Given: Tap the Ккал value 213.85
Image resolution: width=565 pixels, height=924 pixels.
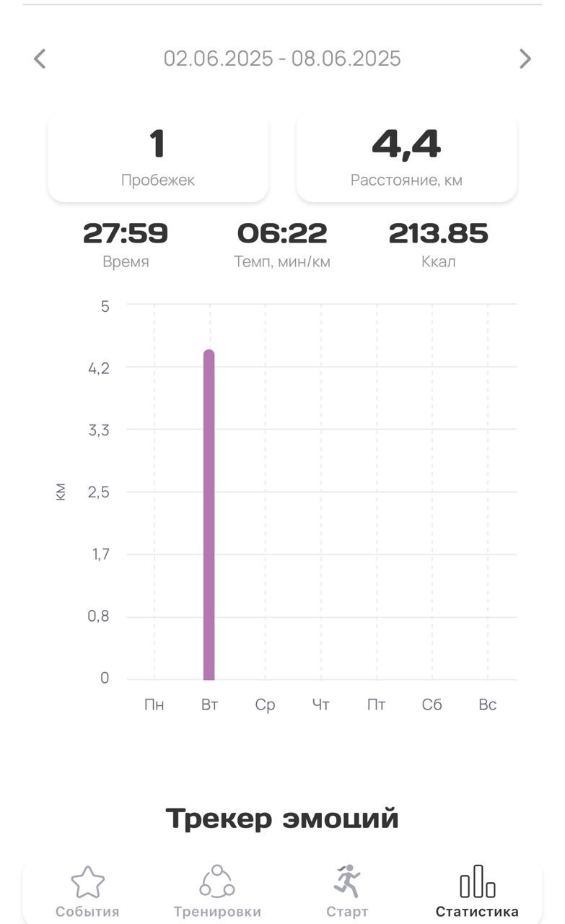Looking at the screenshot, I should point(439,233).
